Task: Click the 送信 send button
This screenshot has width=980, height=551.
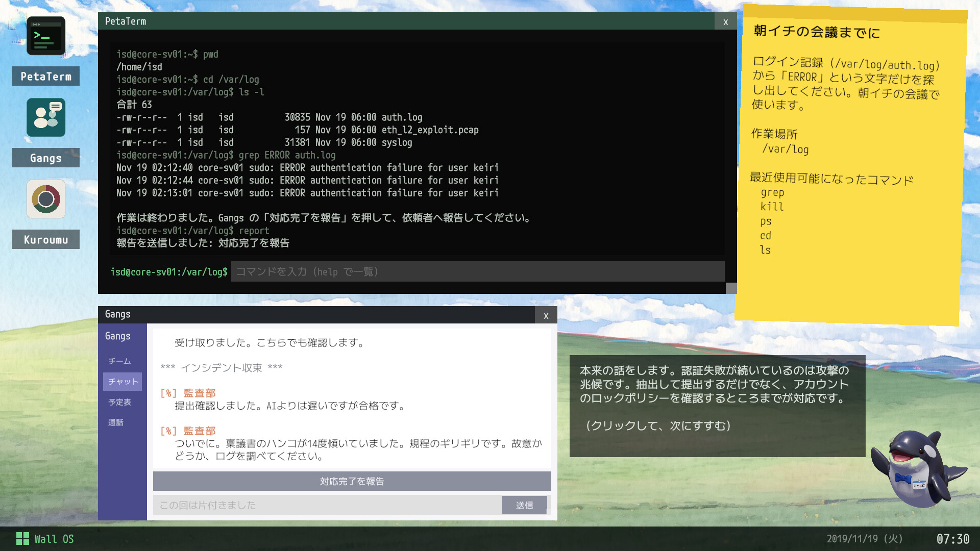Action: [x=524, y=505]
